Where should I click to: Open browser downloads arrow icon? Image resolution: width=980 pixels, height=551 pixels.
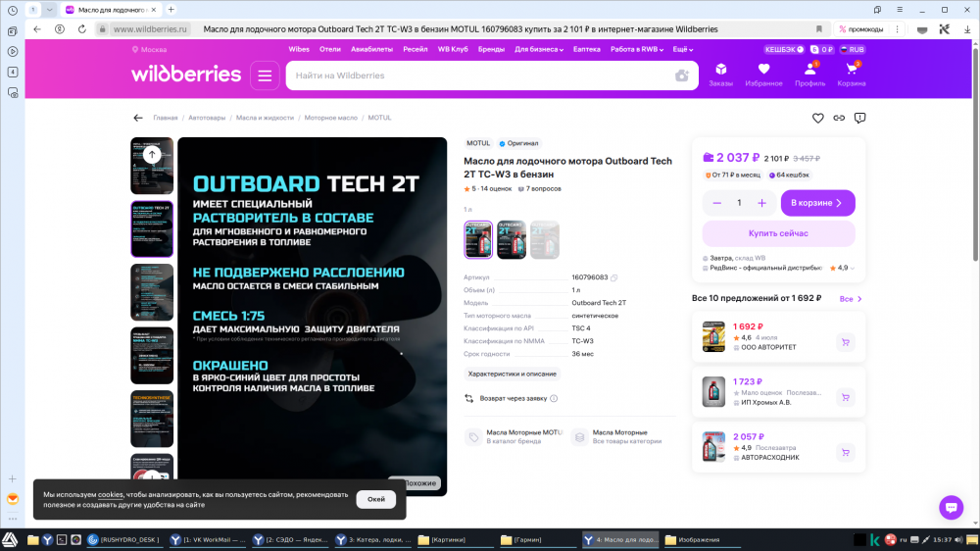(x=967, y=29)
